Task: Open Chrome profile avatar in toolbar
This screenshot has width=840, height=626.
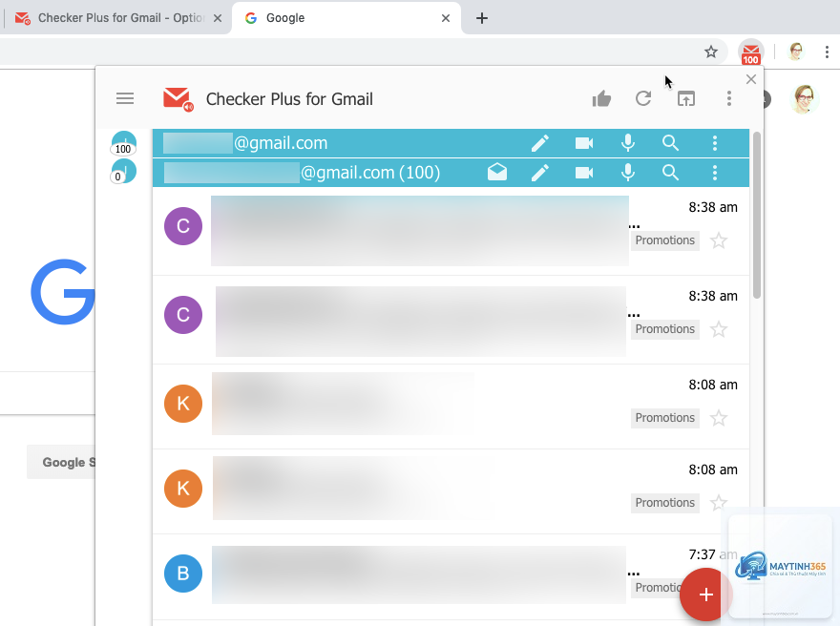Action: click(x=796, y=52)
